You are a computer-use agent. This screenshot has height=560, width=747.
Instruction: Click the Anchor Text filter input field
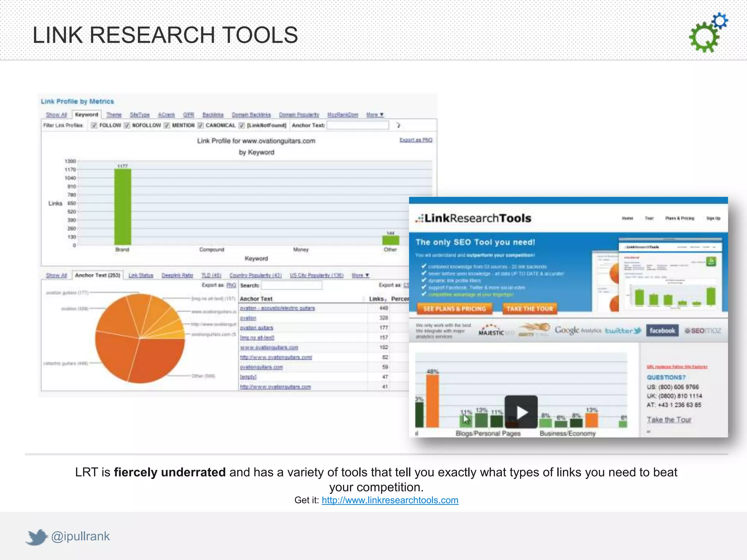click(358, 125)
